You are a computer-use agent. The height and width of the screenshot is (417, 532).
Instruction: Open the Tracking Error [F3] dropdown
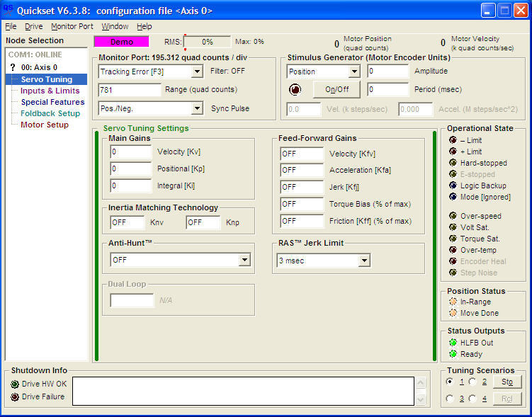(x=197, y=72)
